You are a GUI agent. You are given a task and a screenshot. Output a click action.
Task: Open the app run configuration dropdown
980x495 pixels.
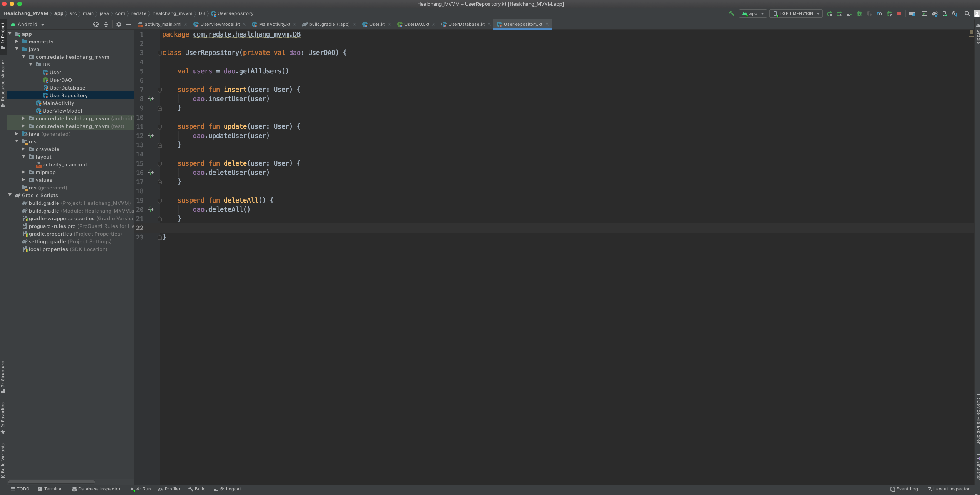tap(753, 13)
